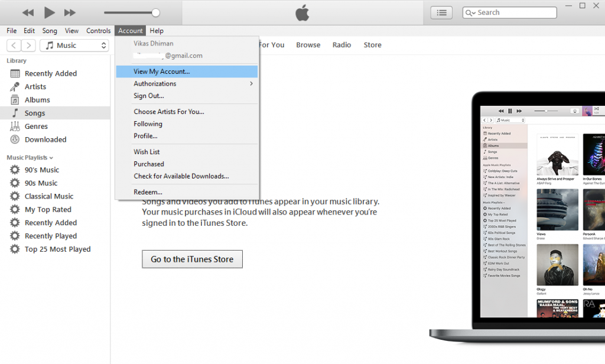This screenshot has width=605, height=364.
Task: Switch to the Radio tab
Action: 342,45
